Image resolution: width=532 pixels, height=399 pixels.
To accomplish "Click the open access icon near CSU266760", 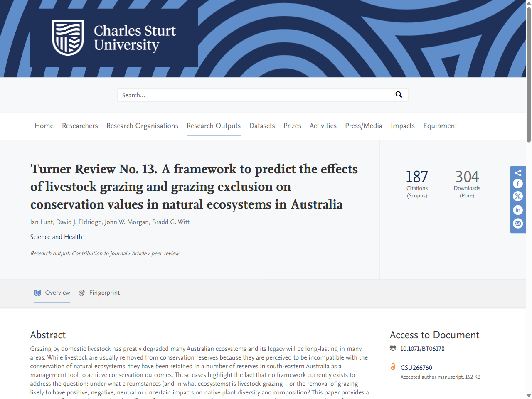I will click(x=393, y=367).
